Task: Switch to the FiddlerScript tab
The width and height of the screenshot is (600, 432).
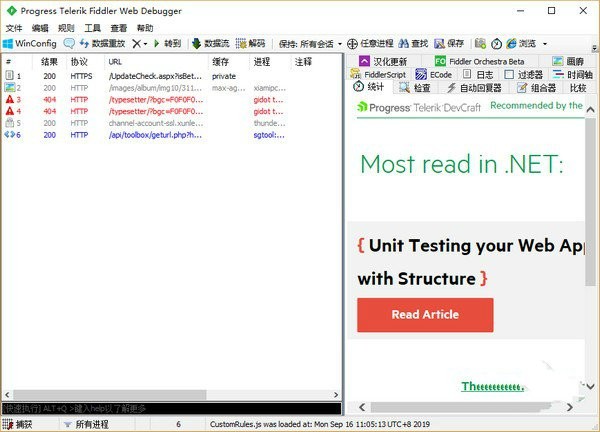Action: (378, 75)
